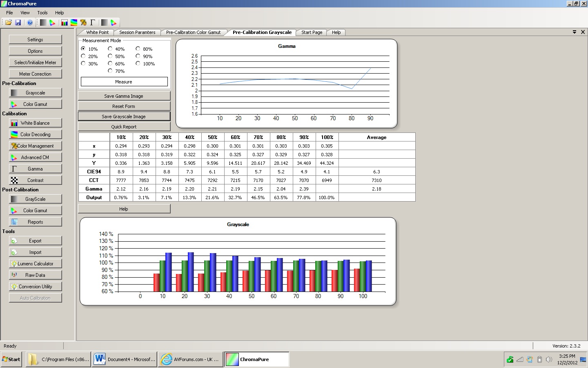Click the show desktop icon beside clock

pos(583,360)
